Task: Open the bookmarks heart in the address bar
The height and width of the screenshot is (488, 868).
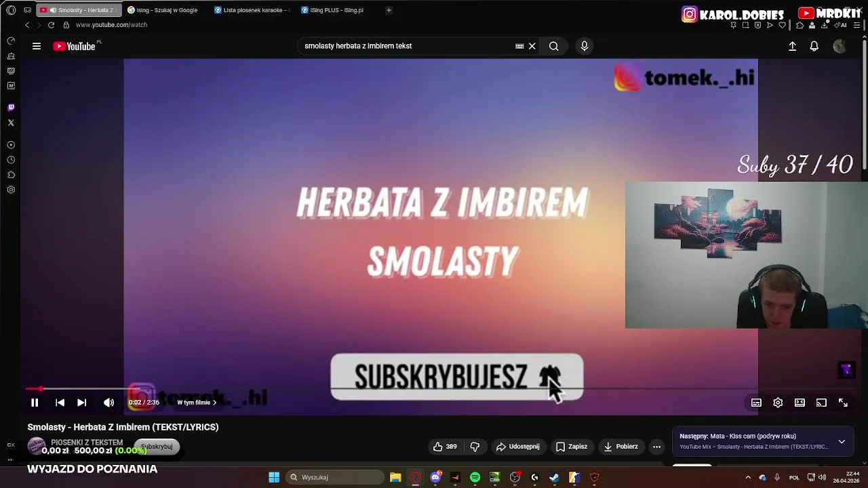Action: pyautogui.click(x=782, y=25)
